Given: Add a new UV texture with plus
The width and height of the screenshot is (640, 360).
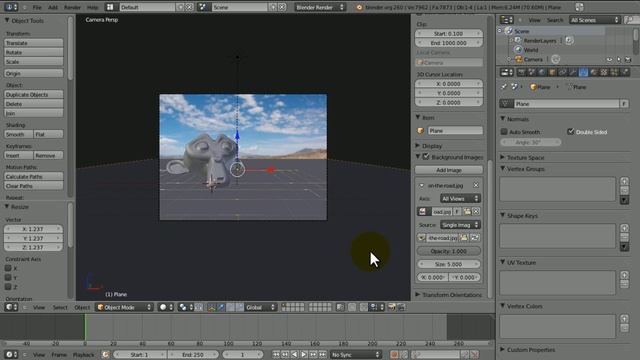Looking at the screenshot, I should click(x=624, y=275).
